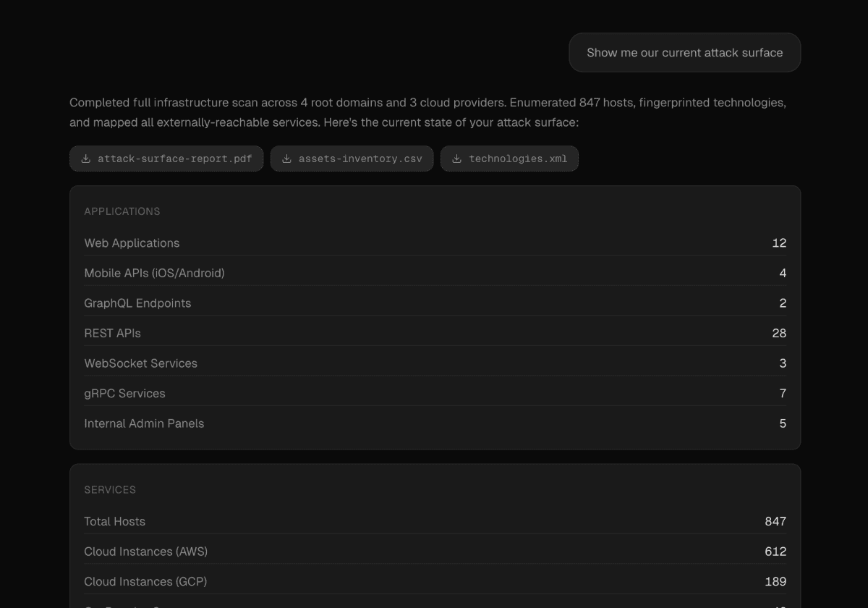Click the SERVICES section header
The width and height of the screenshot is (868, 608).
pos(110,490)
